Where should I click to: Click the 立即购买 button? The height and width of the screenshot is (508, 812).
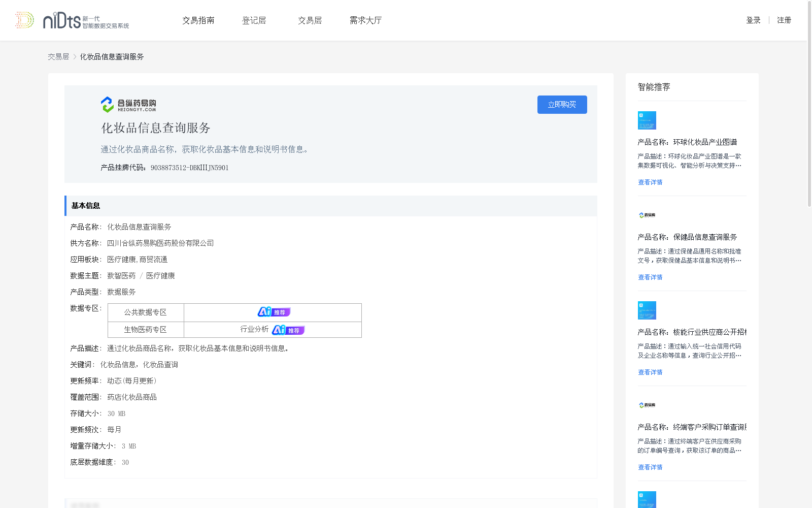point(562,105)
